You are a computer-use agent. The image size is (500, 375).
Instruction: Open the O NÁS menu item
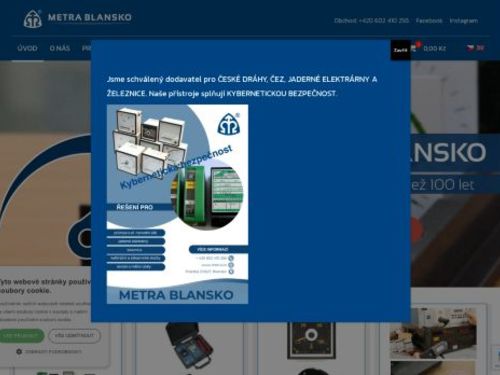coord(60,48)
